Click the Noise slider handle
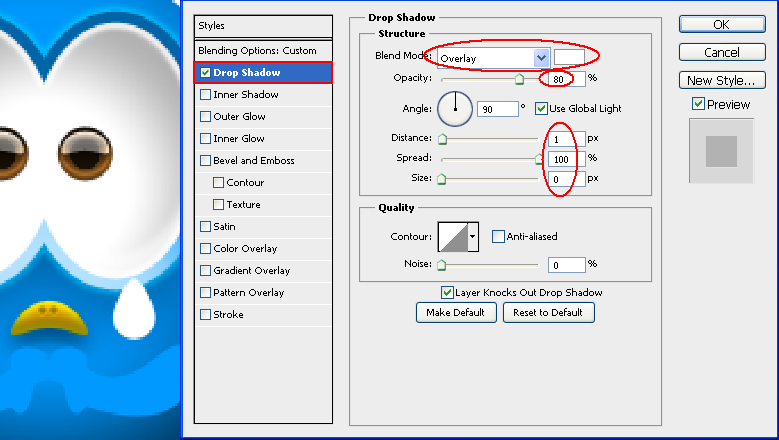Viewport: 779px width, 440px height. click(442, 265)
